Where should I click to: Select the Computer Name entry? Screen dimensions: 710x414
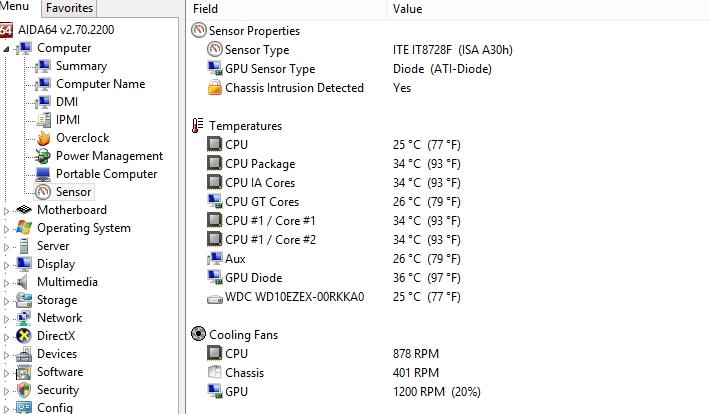(x=101, y=84)
